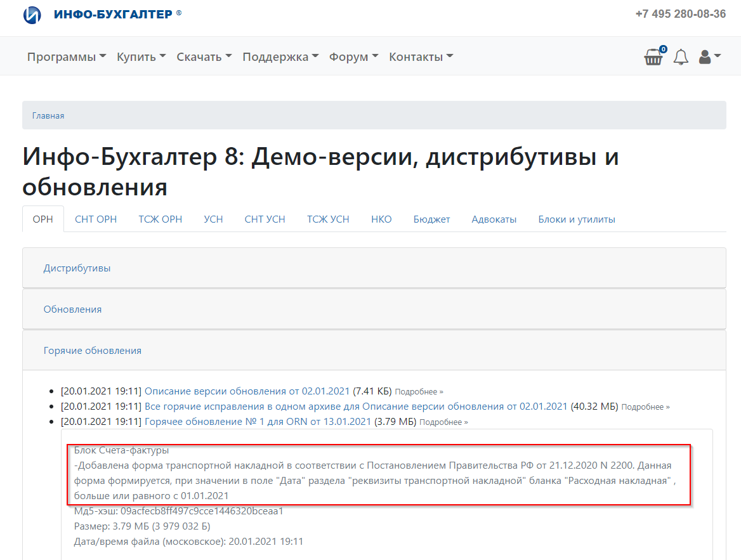Download Все горячие исправления в одном архиве
This screenshot has height=560, width=741.
[x=356, y=407]
